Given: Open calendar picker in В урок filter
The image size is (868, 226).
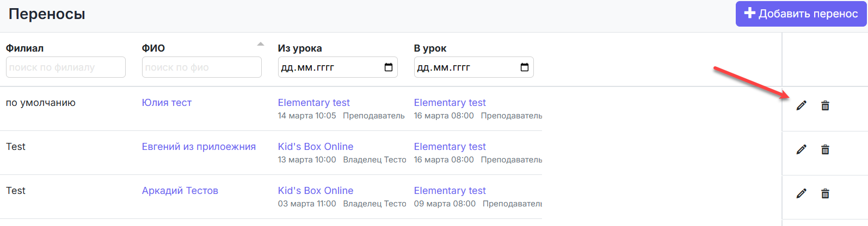Looking at the screenshot, I should tap(525, 67).
